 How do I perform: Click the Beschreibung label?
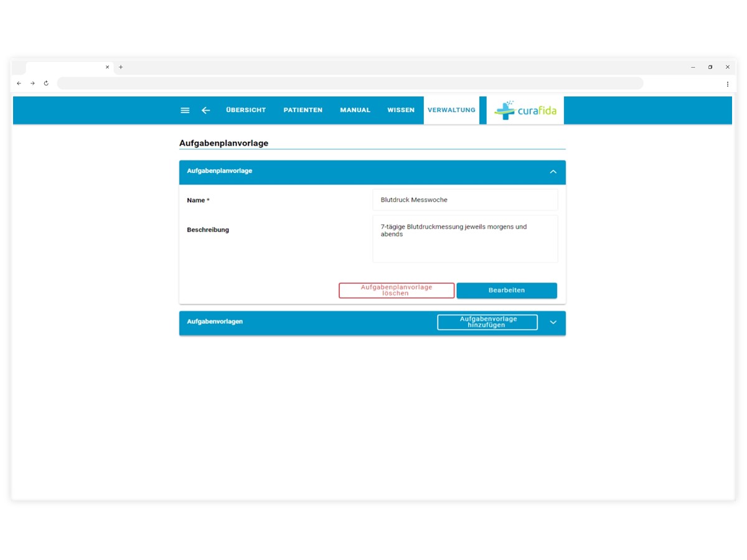(208, 230)
